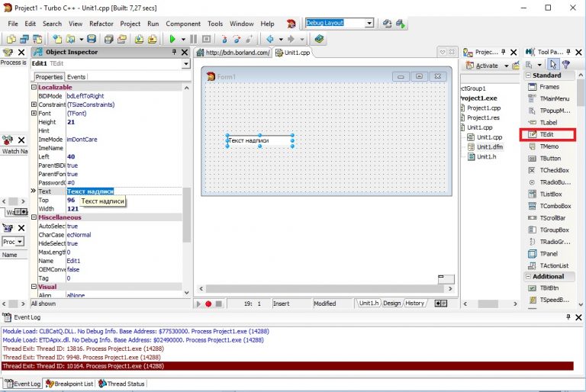The height and width of the screenshot is (392, 586).
Task: Select the Height property value 21
Action: 124,122
